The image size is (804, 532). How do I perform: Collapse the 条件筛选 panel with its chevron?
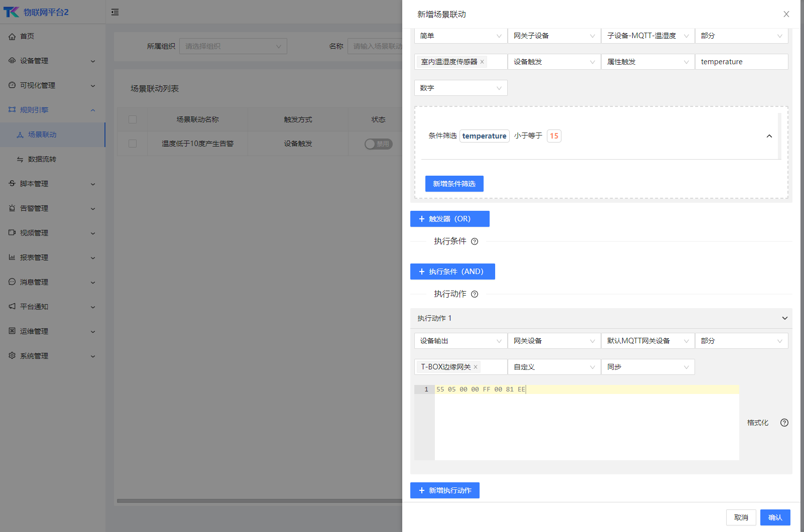(x=769, y=136)
